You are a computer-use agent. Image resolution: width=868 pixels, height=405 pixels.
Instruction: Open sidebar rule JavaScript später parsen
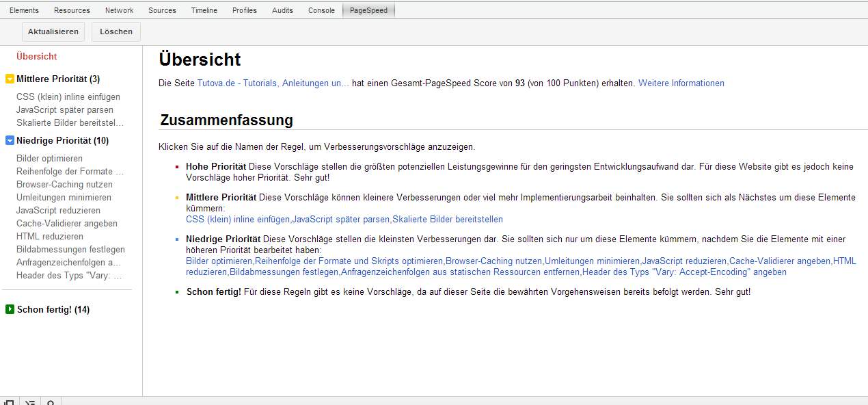point(65,109)
